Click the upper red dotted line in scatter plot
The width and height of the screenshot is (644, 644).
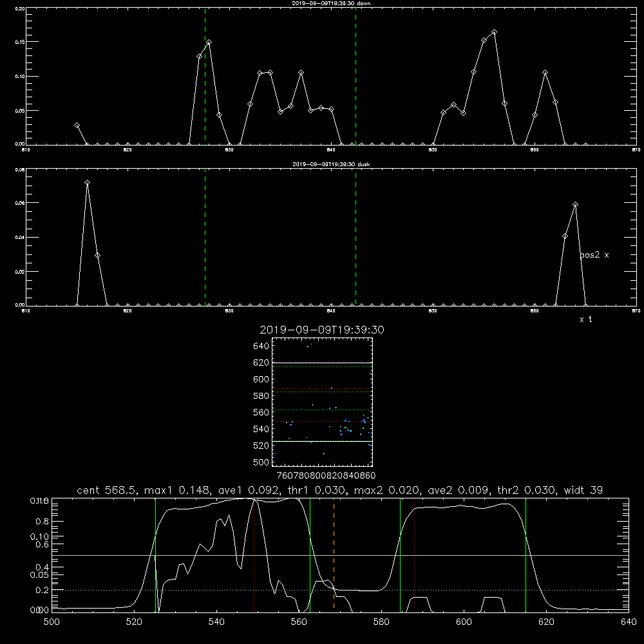click(x=322, y=388)
